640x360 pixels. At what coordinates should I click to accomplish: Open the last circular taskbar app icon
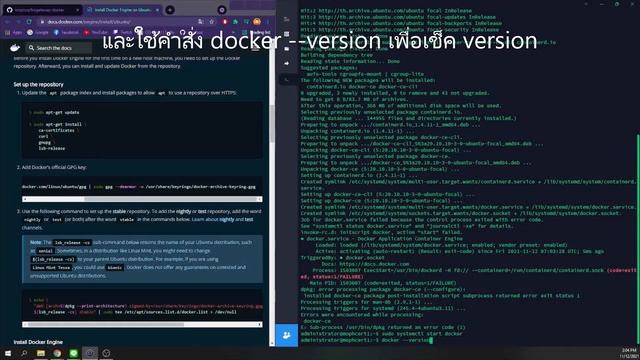(106, 353)
